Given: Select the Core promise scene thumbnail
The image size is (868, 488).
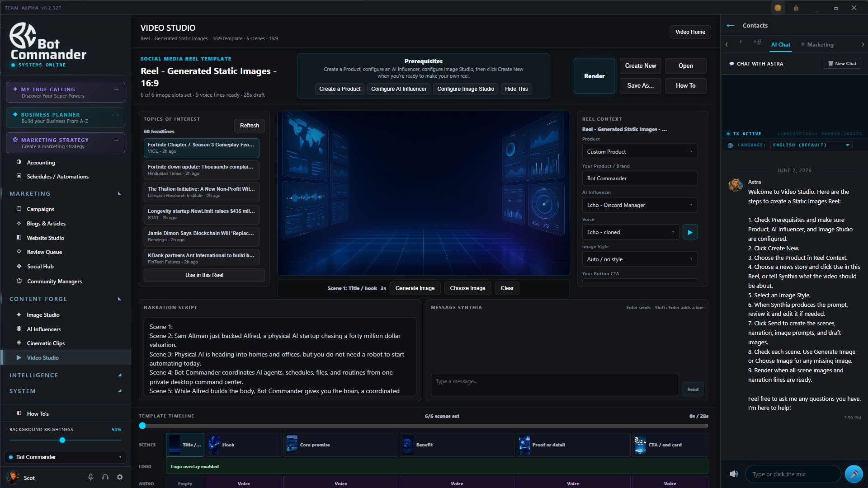Looking at the screenshot, I should click(x=341, y=445).
